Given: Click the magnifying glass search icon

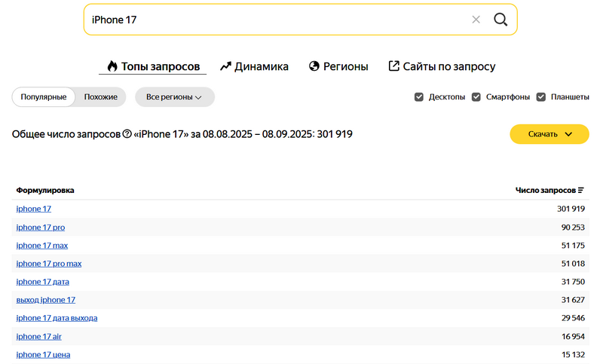Looking at the screenshot, I should pos(500,20).
